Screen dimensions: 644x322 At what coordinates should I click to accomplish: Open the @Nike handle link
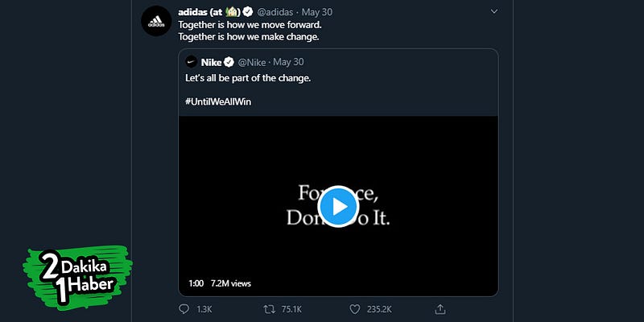(x=252, y=63)
